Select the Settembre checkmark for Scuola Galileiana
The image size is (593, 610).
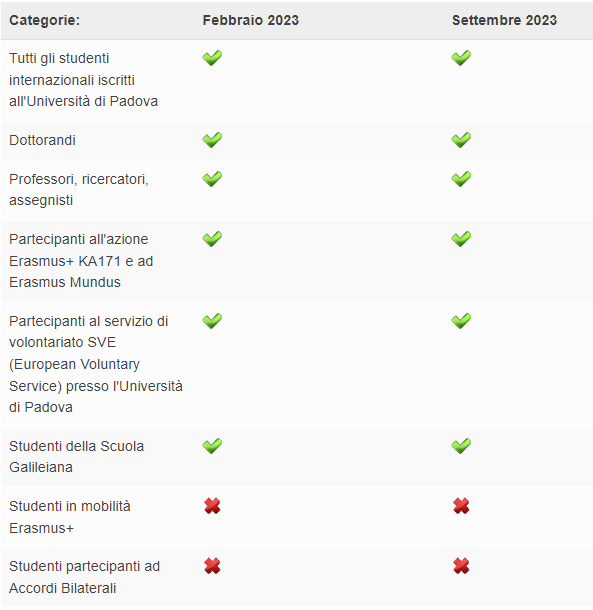pos(461,446)
